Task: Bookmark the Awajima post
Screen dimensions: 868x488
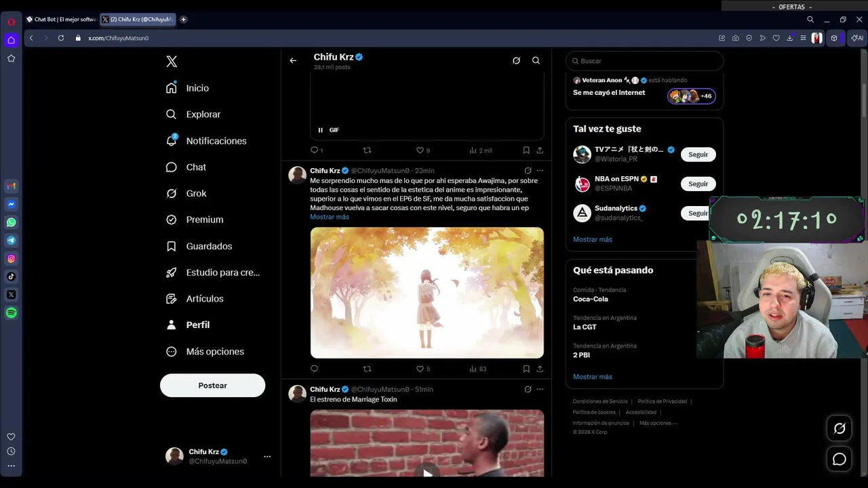Action: [x=526, y=369]
